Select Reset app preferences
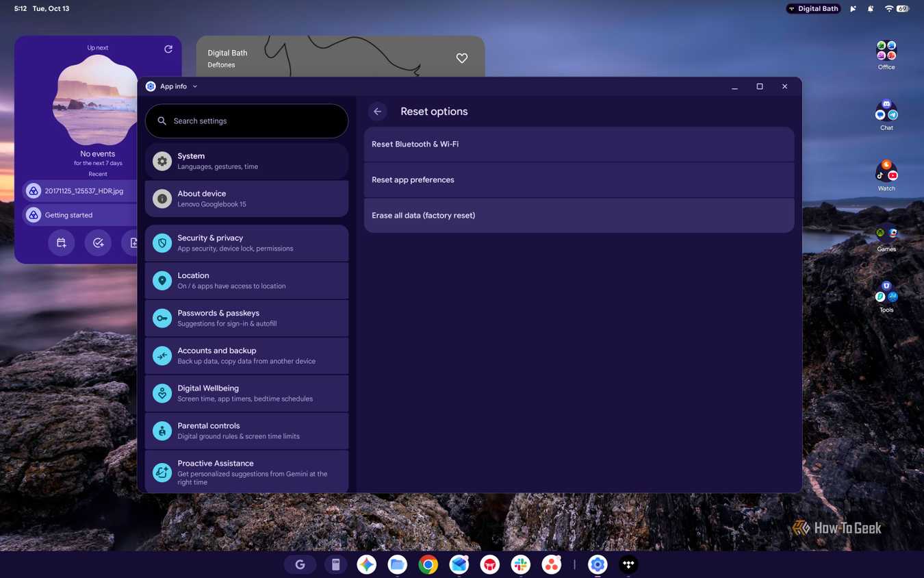 coord(579,180)
